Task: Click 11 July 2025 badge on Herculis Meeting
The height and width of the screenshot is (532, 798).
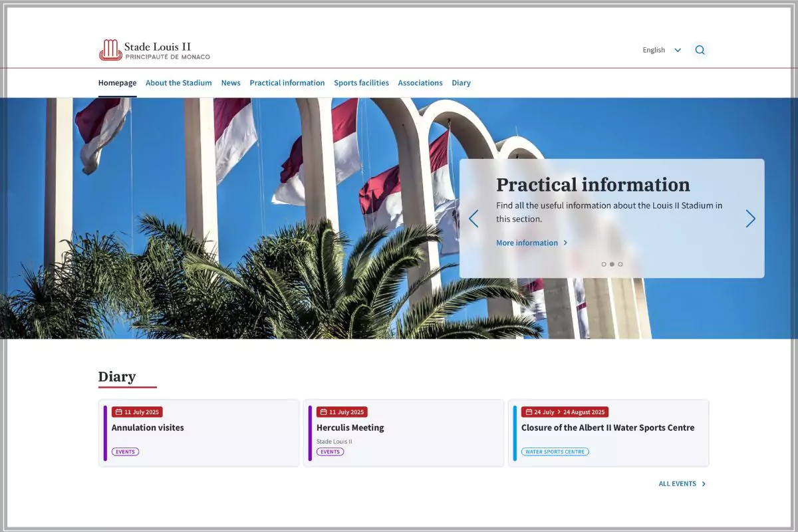Action: point(342,412)
